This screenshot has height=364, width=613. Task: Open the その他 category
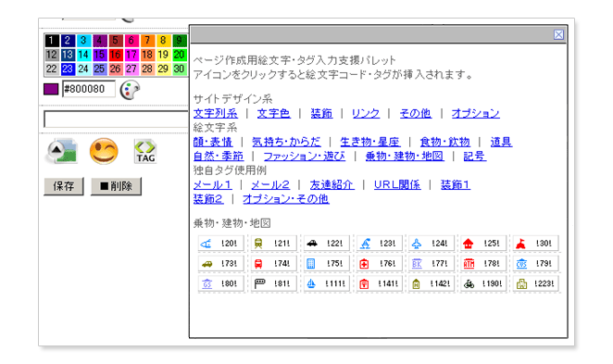[x=415, y=113]
